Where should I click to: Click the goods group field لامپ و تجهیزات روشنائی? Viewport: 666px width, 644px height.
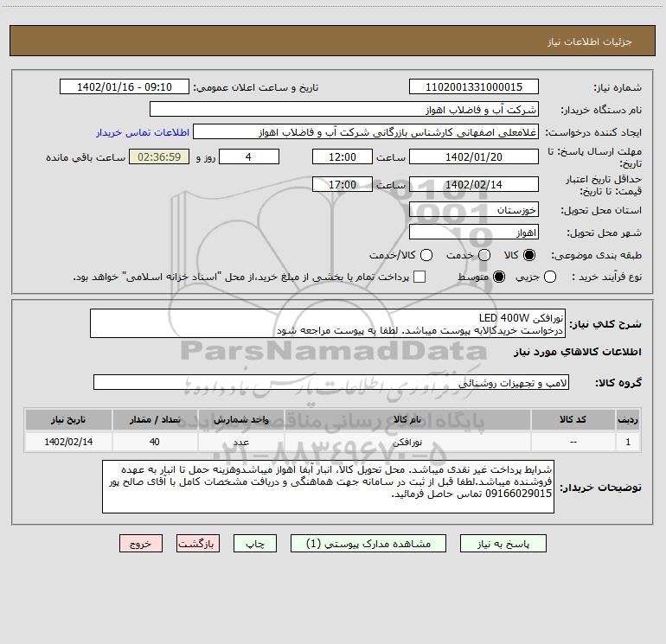point(331,382)
